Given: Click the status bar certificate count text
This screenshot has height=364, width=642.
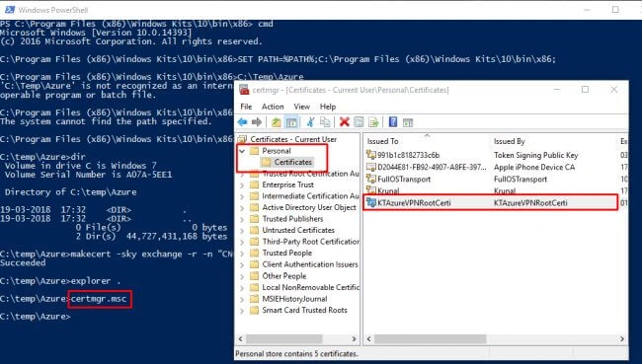Looking at the screenshot, I should 297,353.
